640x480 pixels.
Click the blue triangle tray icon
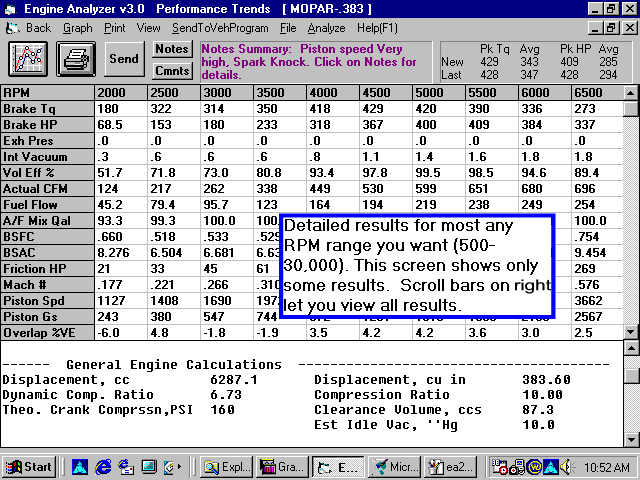[x=551, y=467]
